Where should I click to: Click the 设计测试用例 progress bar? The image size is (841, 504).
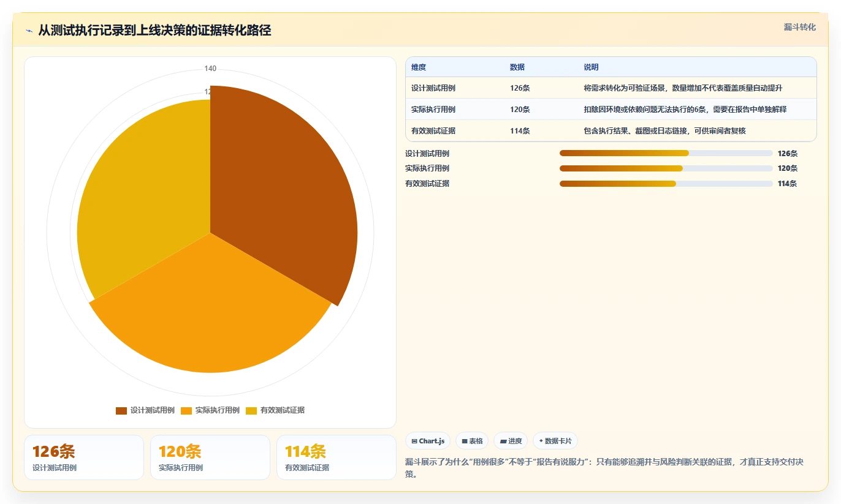[666, 153]
